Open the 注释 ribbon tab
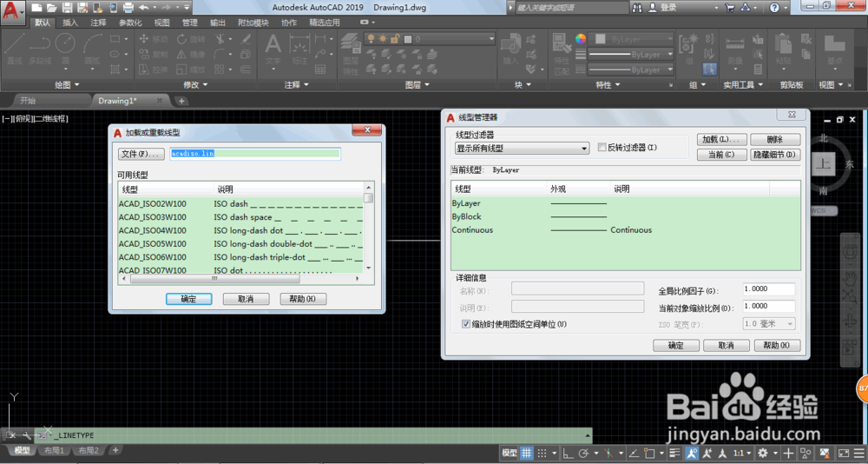Viewport: 868px width, 464px height. click(99, 23)
